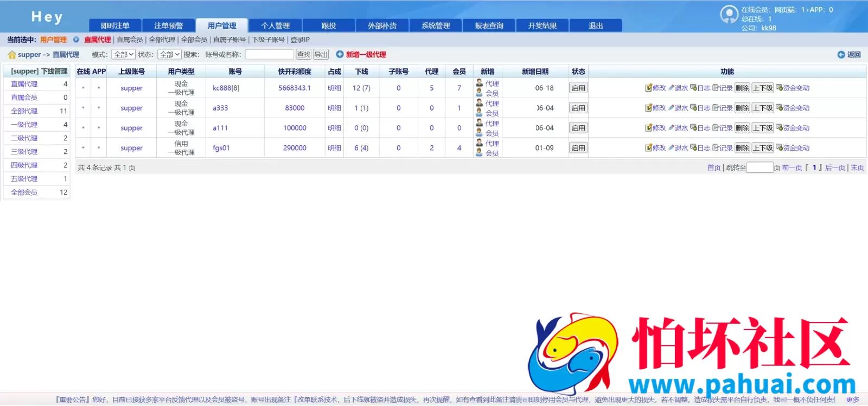Image resolution: width=868 pixels, height=406 pixels.
Task: Select 全部会员 in the sidebar list
Action: [x=24, y=192]
